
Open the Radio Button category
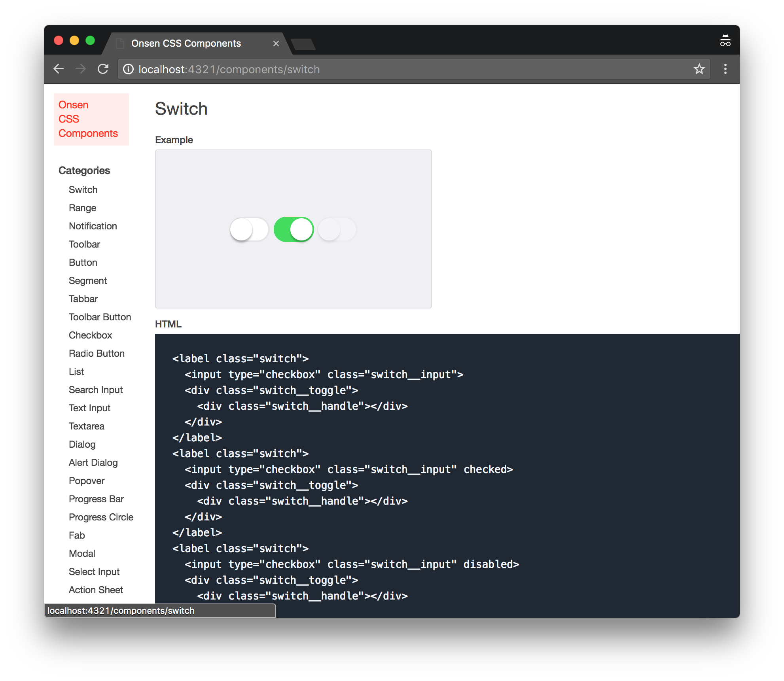[97, 353]
